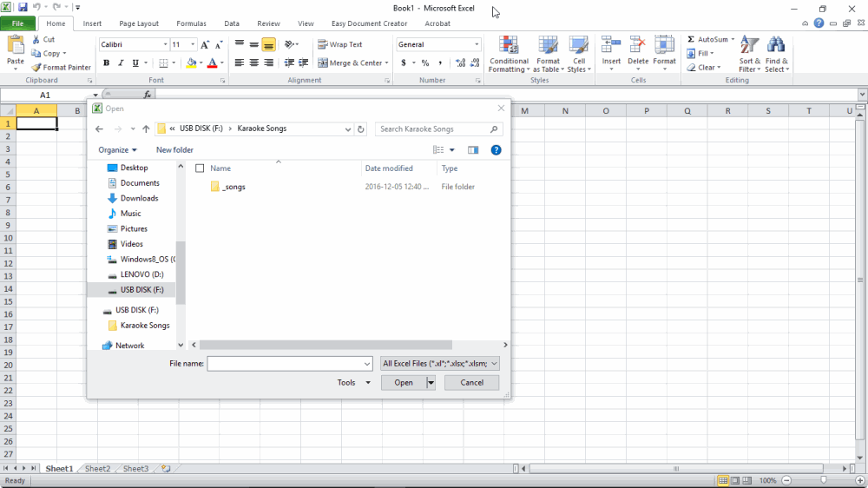Toggle Bold formatting
868x488 pixels.
(106, 63)
